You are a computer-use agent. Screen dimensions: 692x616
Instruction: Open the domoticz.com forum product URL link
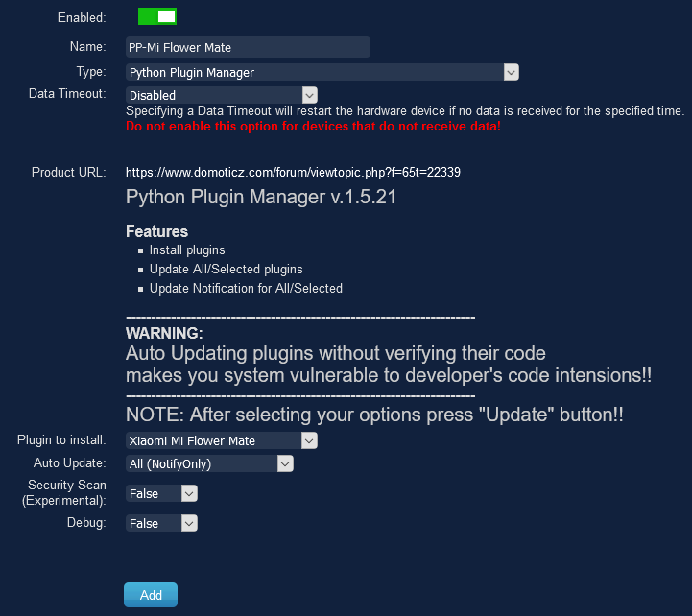click(x=293, y=173)
